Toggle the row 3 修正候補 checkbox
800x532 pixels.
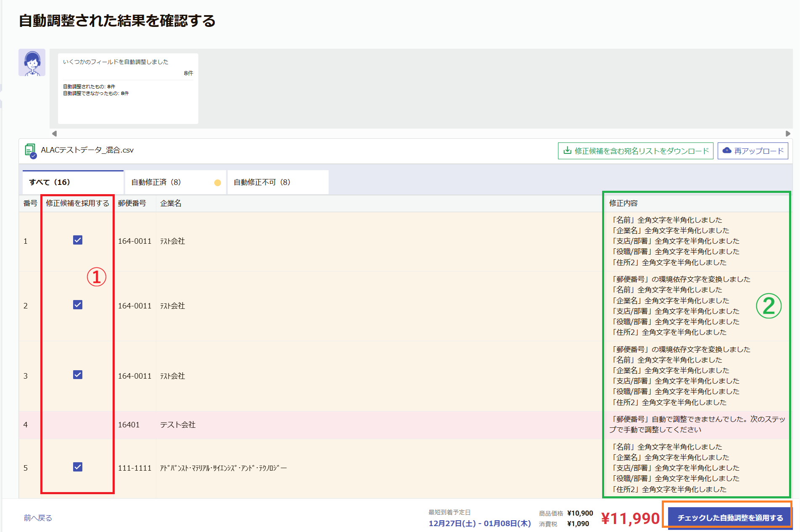78,374
